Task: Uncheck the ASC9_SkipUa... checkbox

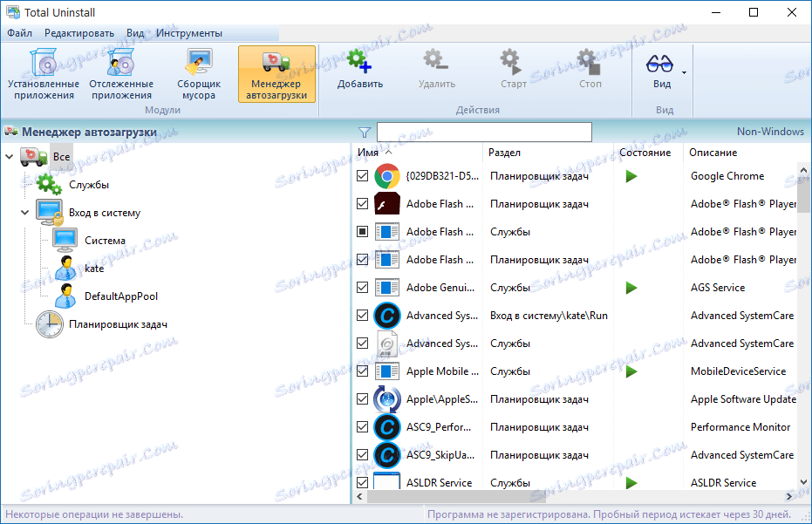Action: coord(363,455)
